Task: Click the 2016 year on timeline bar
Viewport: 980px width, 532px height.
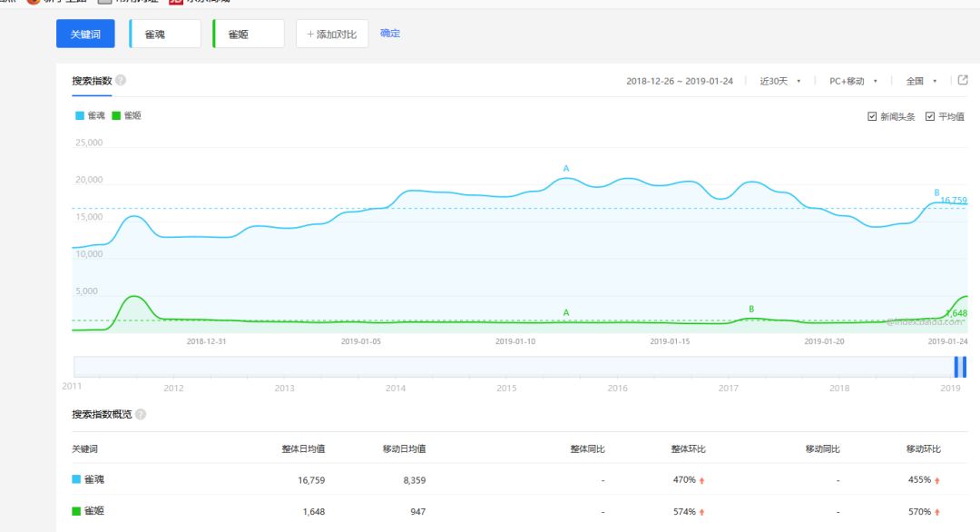Action: coord(618,389)
